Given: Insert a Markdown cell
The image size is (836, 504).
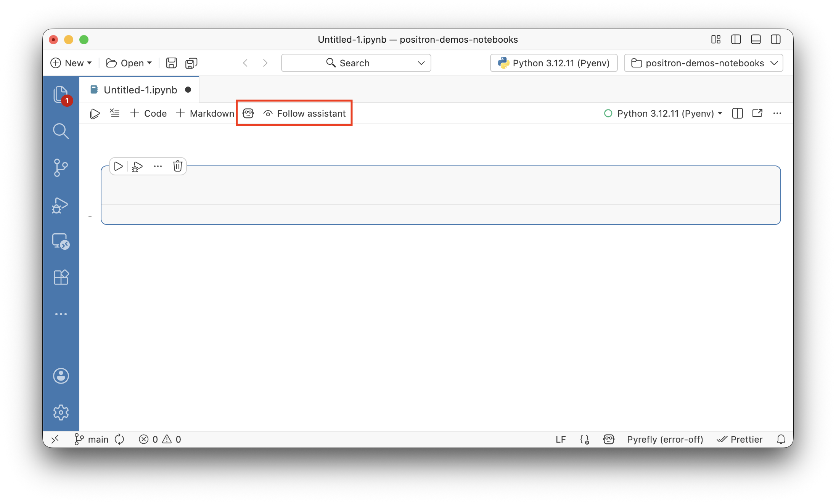Looking at the screenshot, I should click(x=205, y=113).
